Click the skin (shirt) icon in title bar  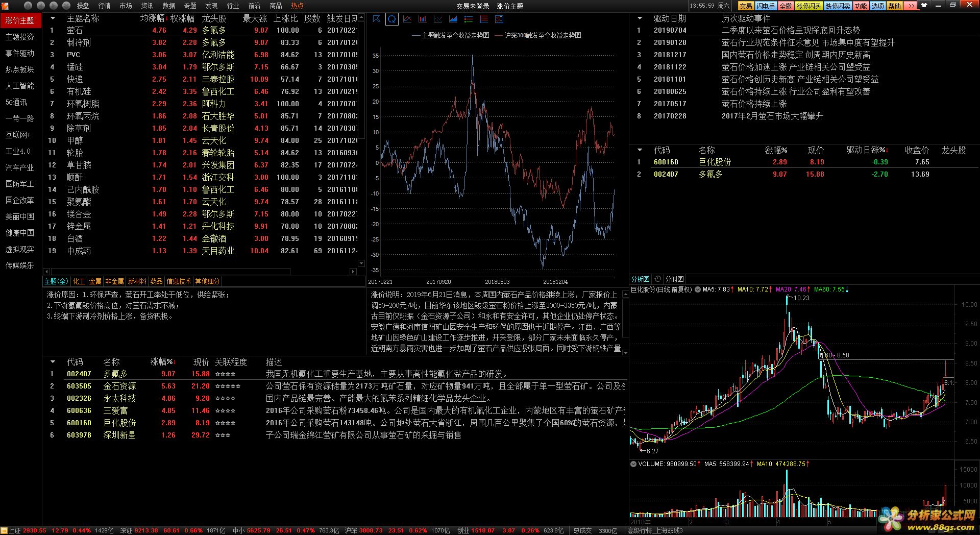click(x=924, y=5)
